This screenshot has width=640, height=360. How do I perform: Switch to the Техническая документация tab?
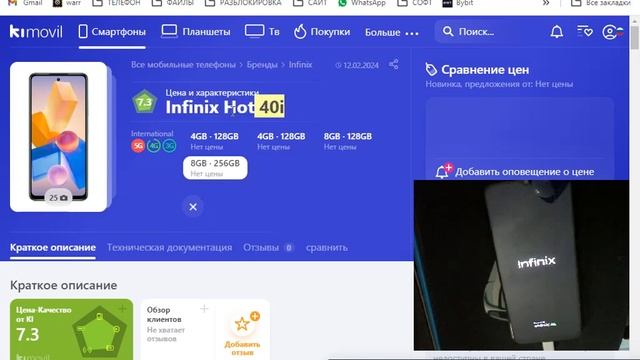pyautogui.click(x=169, y=247)
